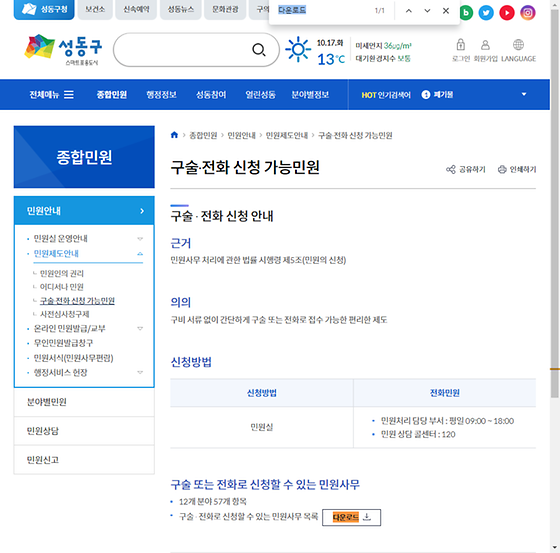This screenshot has width=560, height=553.
Task: Open 분야별민원 sidebar section
Action: point(84,402)
